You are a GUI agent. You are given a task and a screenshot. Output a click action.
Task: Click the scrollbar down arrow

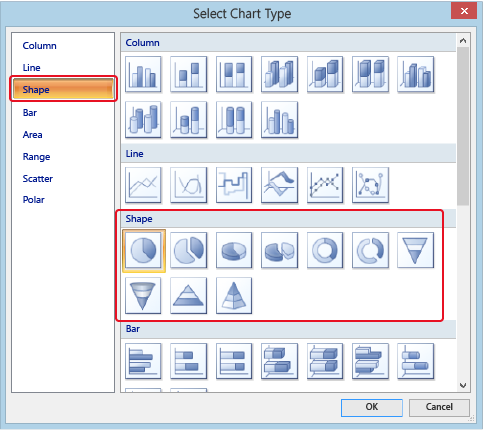(463, 385)
